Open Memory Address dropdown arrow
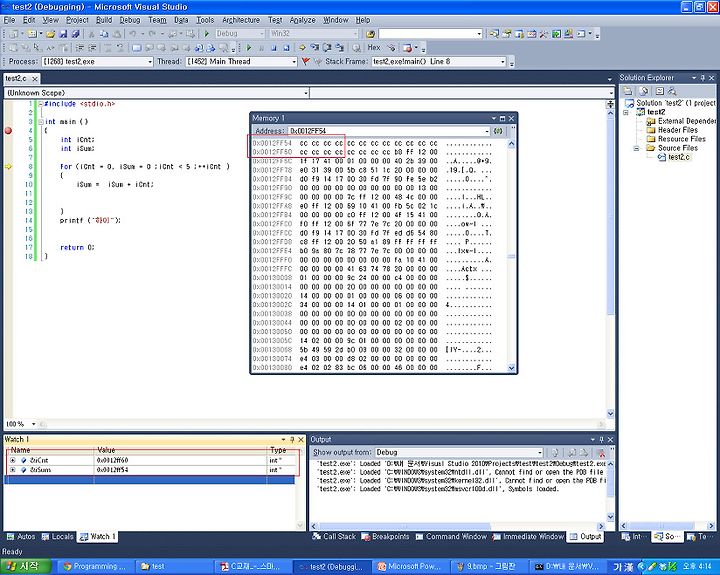The height and width of the screenshot is (575, 720). [x=487, y=131]
